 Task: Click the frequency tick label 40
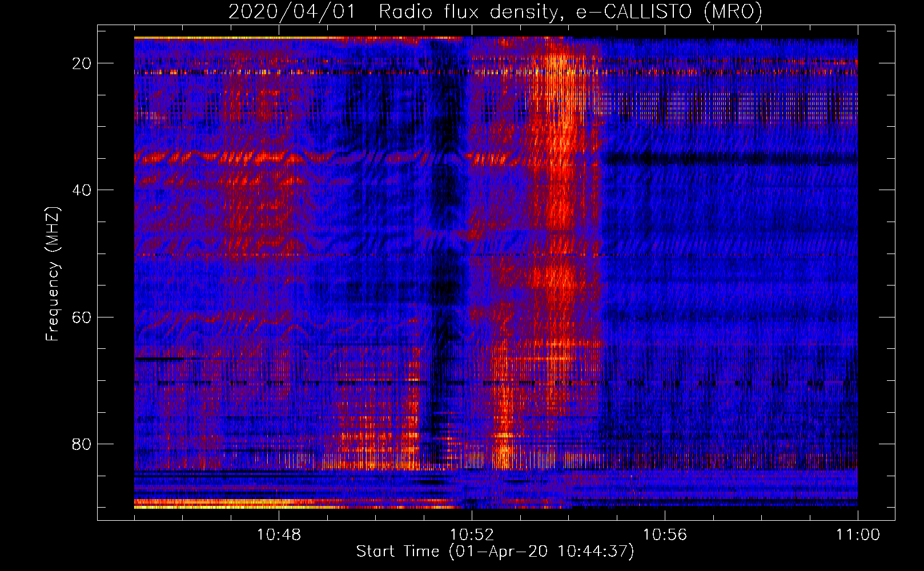tap(82, 190)
